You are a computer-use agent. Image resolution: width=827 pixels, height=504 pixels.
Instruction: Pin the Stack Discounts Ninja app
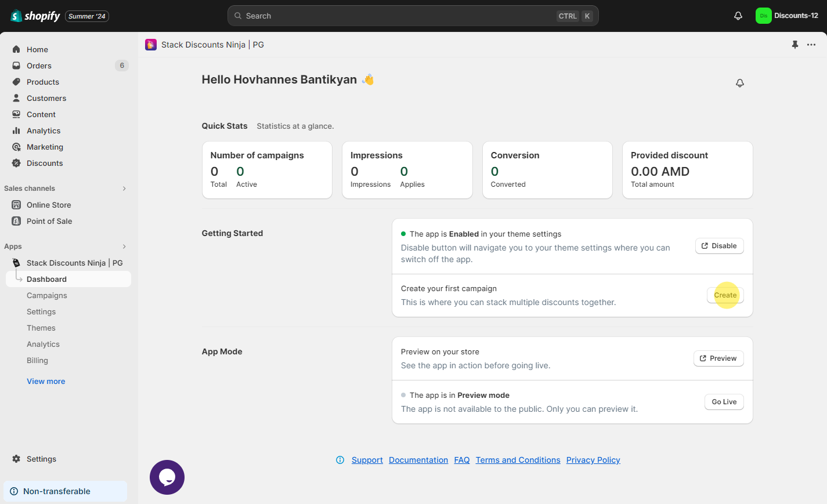coord(795,45)
